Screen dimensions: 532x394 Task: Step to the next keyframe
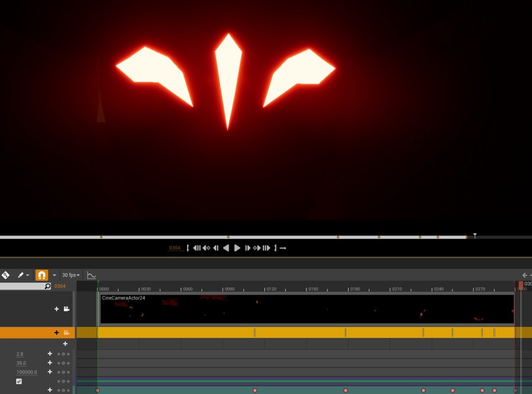pyautogui.click(x=257, y=248)
